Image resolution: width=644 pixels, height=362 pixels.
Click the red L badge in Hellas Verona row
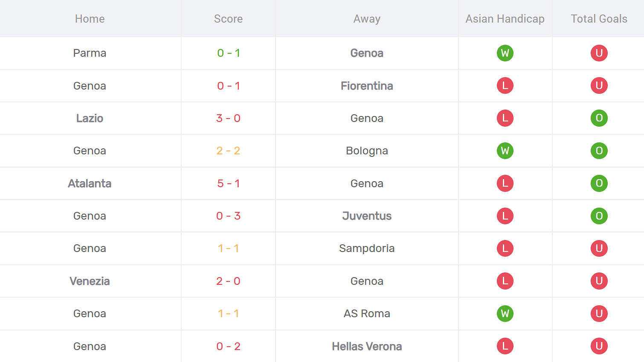coord(505,346)
